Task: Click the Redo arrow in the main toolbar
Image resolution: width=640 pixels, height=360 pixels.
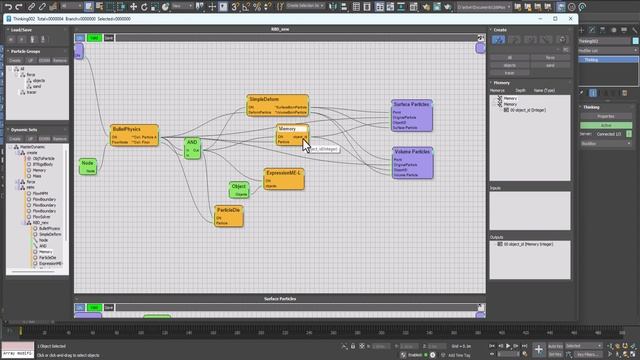Action: click(x=18, y=7)
